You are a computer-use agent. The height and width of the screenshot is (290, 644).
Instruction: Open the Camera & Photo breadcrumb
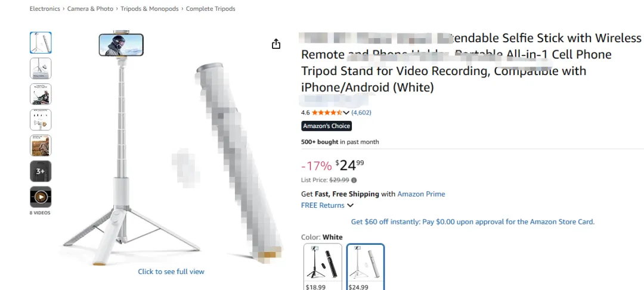(x=90, y=9)
